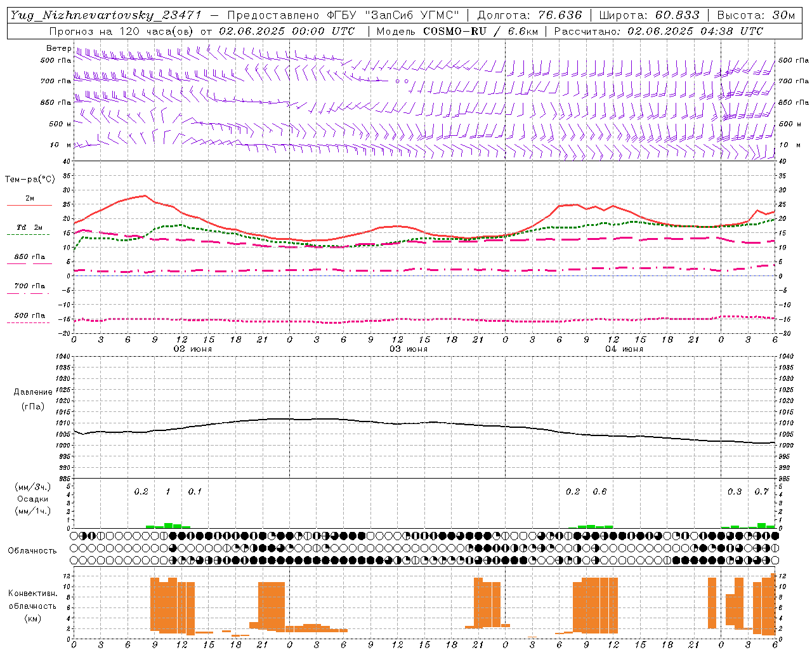This screenshot has width=812, height=650.
Task: Click the precipitation value 1
Action: pyautogui.click(x=167, y=491)
